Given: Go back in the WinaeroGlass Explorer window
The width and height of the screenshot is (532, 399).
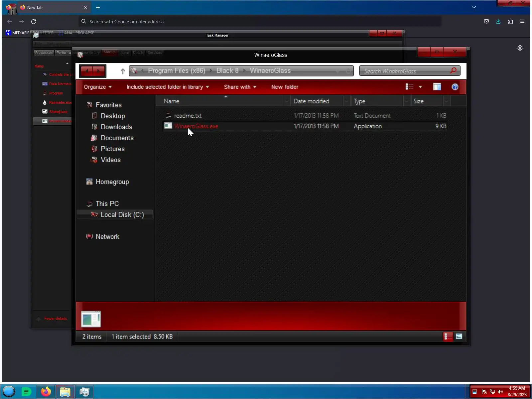Looking at the screenshot, I should pos(87,71).
